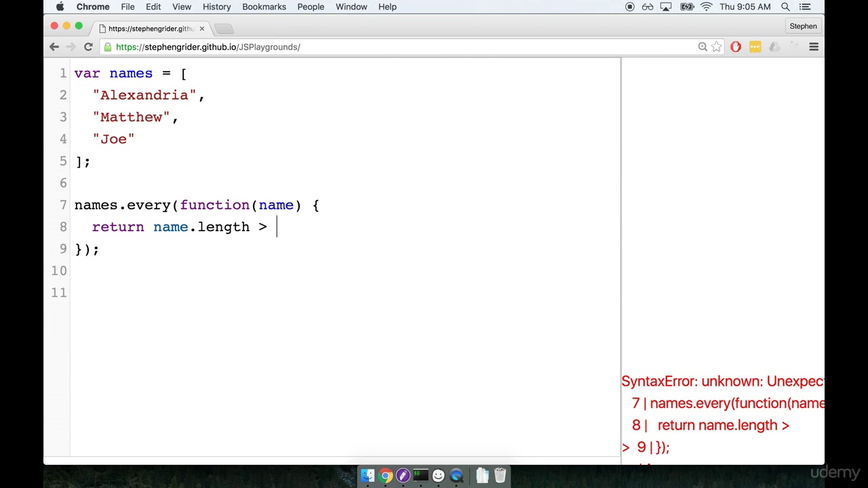The height and width of the screenshot is (488, 868).
Task: Click the "Joe" string on line 4
Action: [x=113, y=139]
